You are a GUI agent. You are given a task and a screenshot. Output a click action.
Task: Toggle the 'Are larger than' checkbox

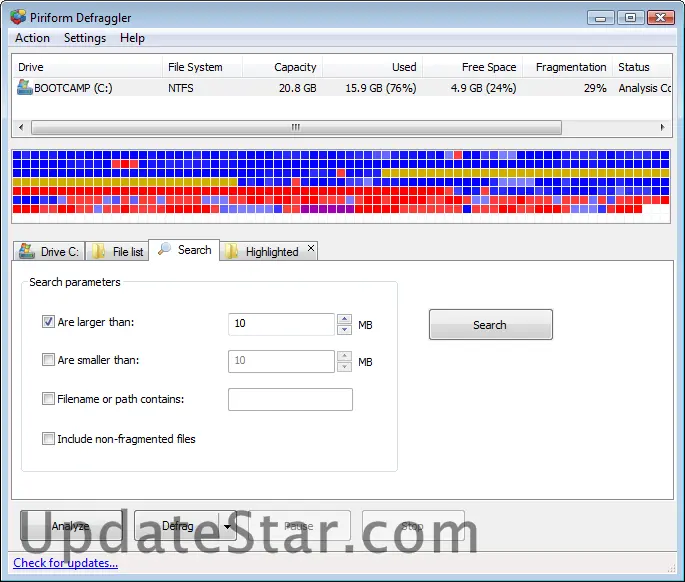click(x=48, y=322)
